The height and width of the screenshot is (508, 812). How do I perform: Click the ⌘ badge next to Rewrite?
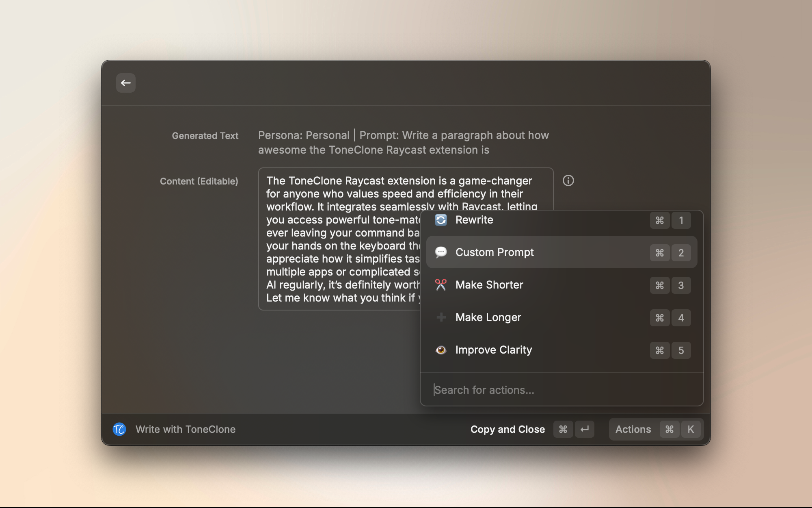tap(659, 220)
